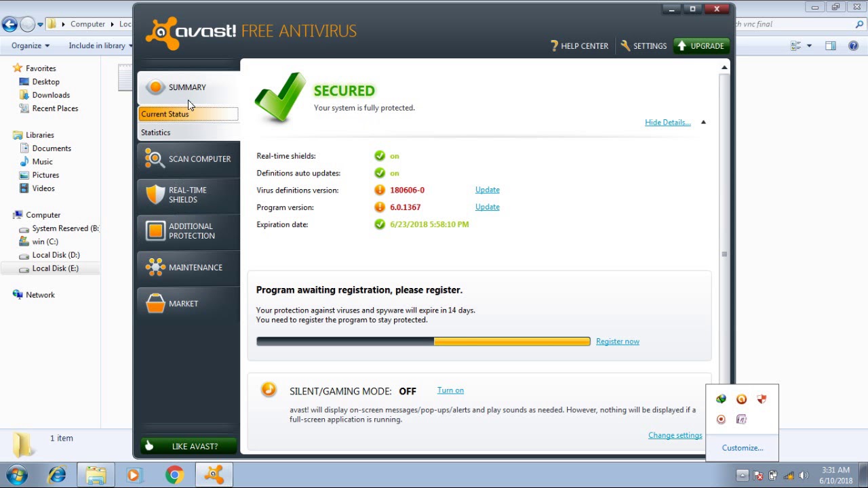Click Explorer change view dropdown arrow
The height and width of the screenshot is (488, 868).
[x=809, y=45]
